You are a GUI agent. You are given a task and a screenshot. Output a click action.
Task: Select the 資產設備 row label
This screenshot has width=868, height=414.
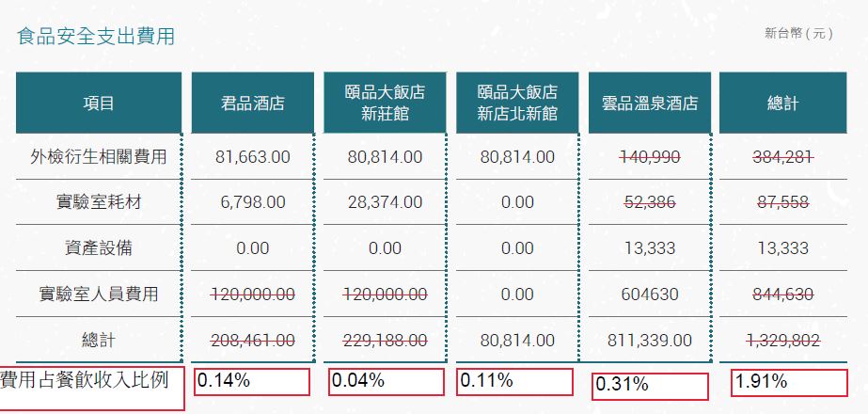coord(99,247)
